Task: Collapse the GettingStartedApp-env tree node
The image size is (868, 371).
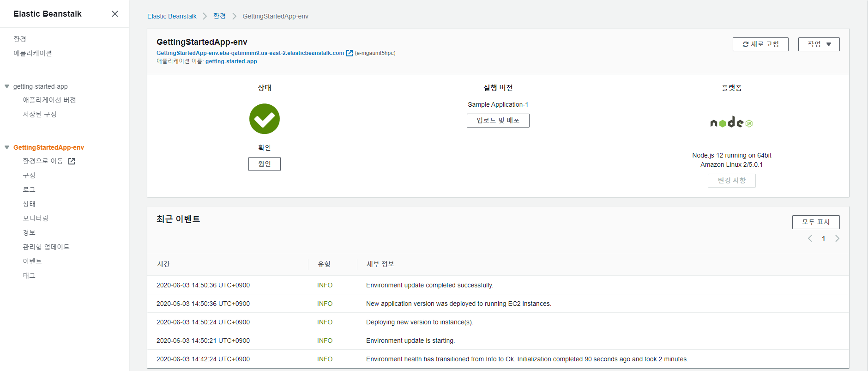Action: (7, 147)
